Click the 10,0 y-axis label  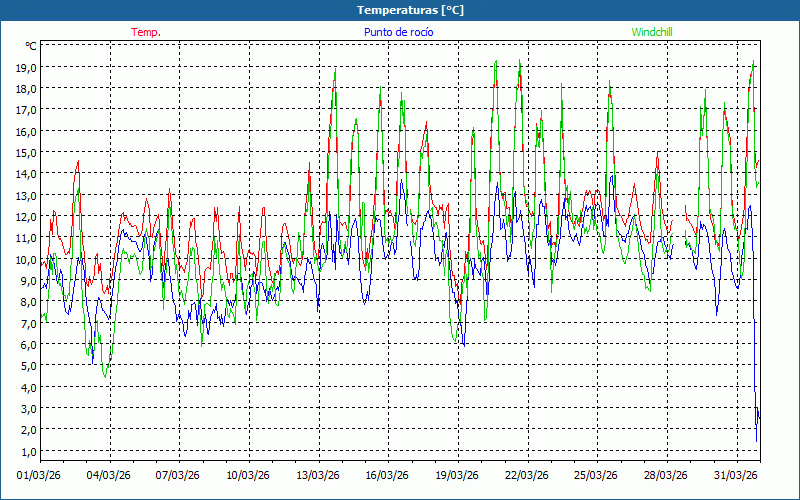[26, 259]
